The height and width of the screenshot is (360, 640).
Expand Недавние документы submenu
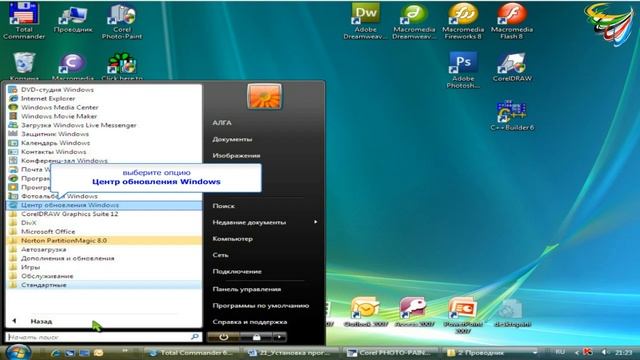click(x=264, y=222)
